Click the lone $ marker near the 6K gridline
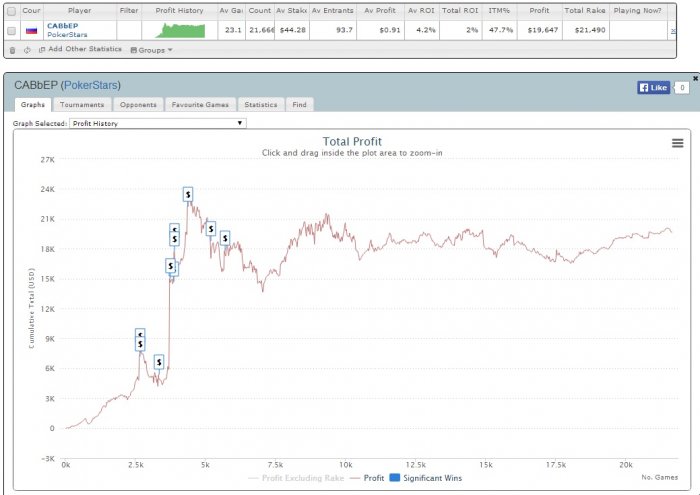700x495 pixels. coord(159,362)
